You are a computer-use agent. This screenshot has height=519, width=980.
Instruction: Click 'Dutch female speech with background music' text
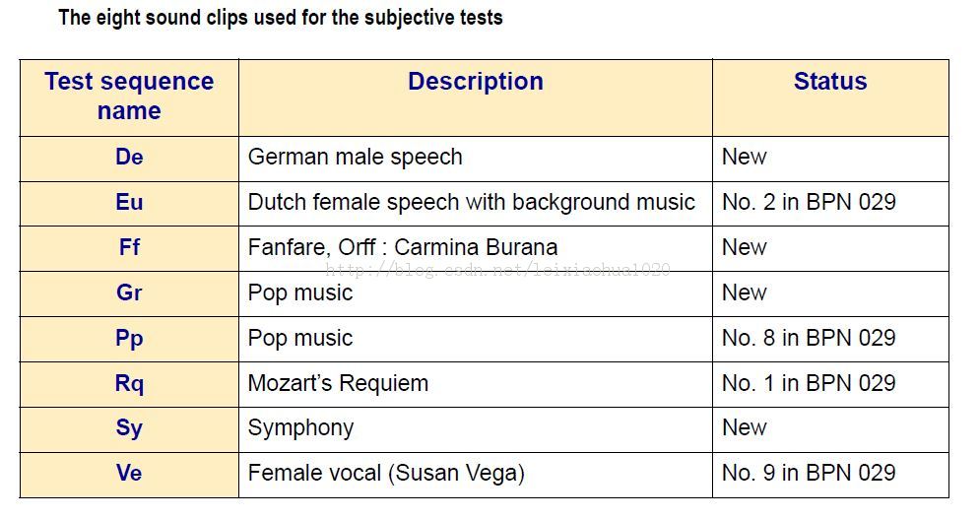coord(471,203)
